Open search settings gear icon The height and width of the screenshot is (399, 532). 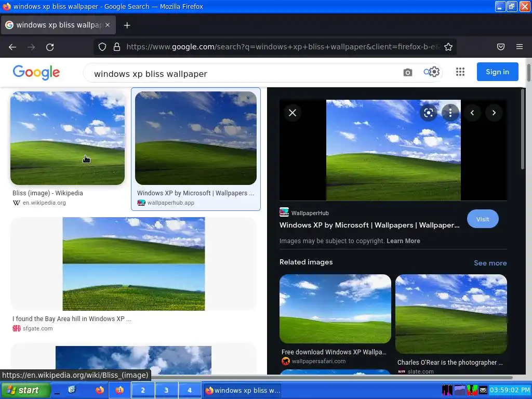(434, 72)
